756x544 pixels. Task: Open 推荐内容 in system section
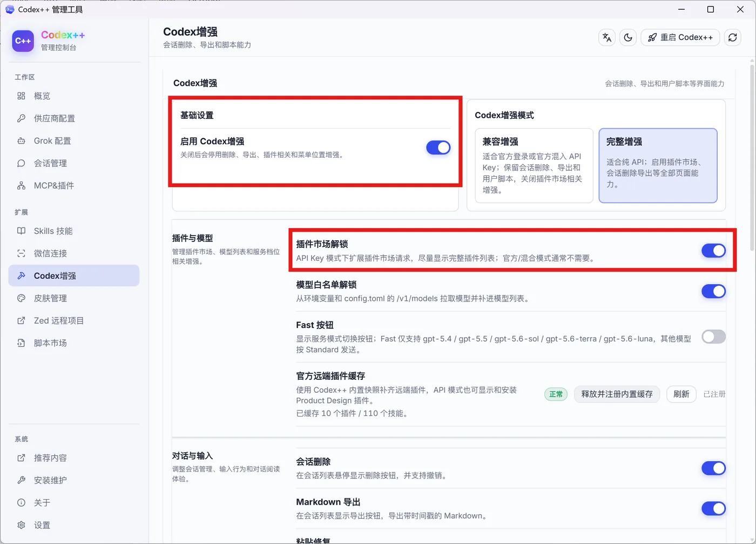coord(74,458)
